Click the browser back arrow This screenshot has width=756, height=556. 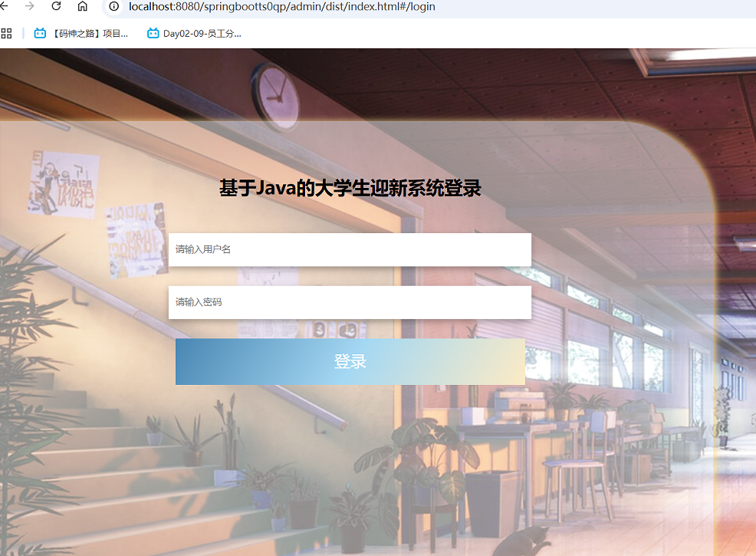(4, 6)
